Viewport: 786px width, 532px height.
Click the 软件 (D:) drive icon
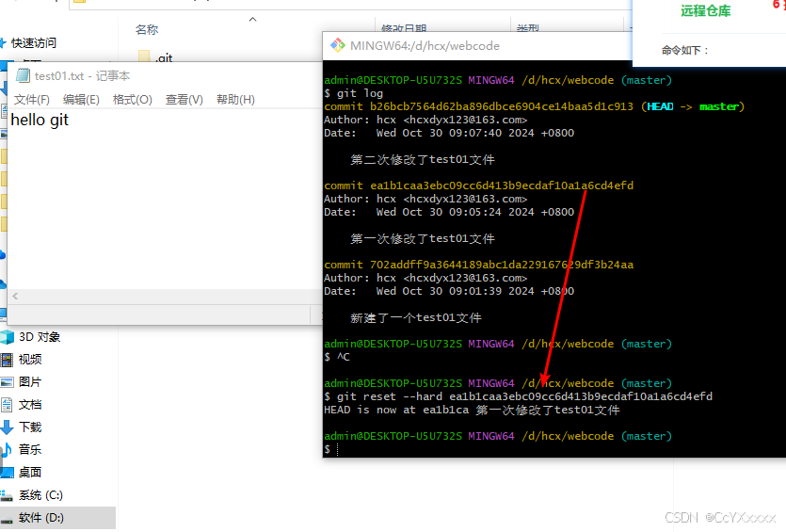click(7, 520)
